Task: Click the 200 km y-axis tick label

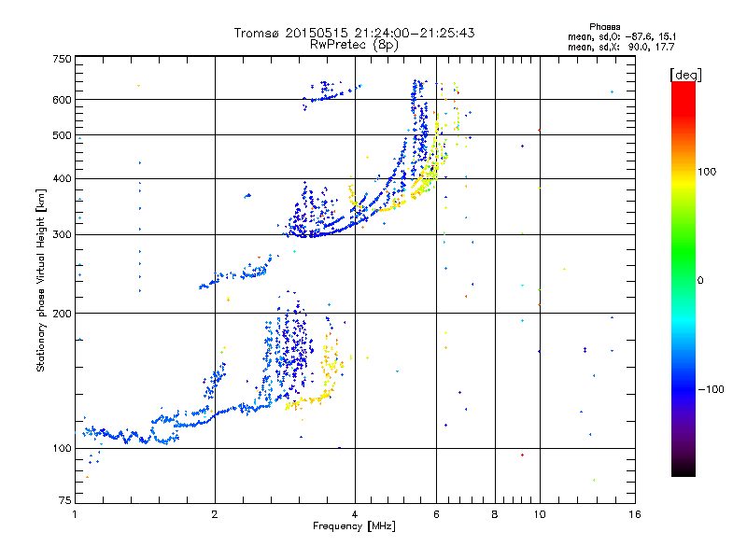Action: pos(62,314)
